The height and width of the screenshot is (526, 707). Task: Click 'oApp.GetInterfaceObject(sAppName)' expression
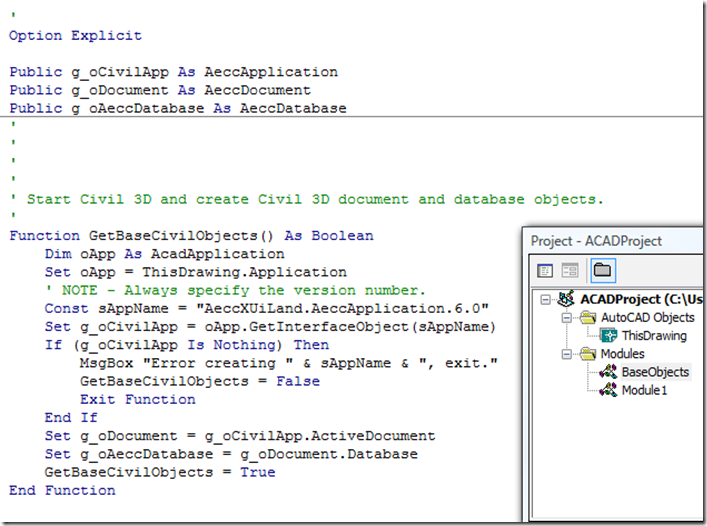pyautogui.click(x=350, y=327)
